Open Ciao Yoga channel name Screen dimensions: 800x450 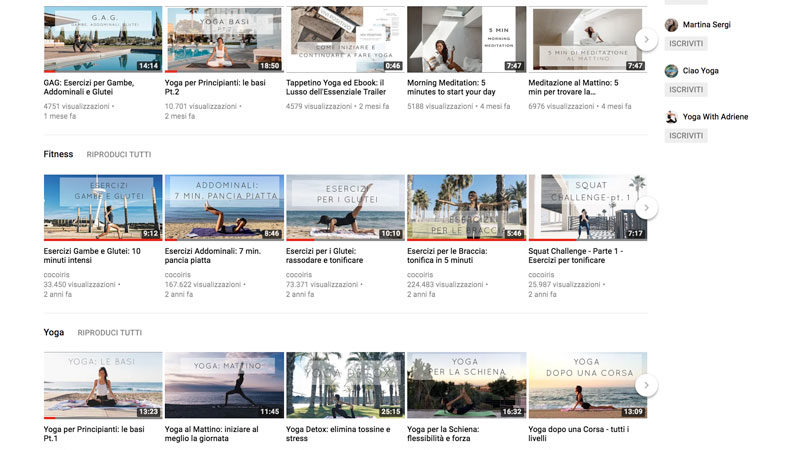point(701,70)
